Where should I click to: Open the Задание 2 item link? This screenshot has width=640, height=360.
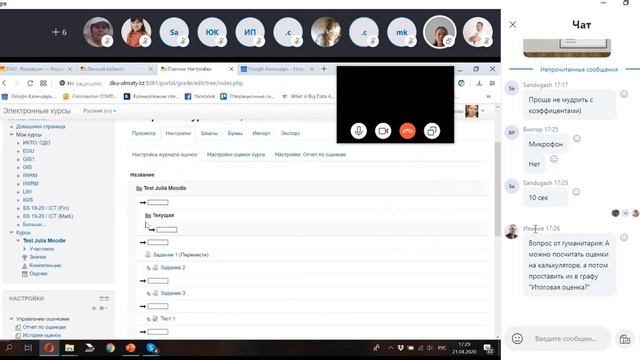[173, 268]
